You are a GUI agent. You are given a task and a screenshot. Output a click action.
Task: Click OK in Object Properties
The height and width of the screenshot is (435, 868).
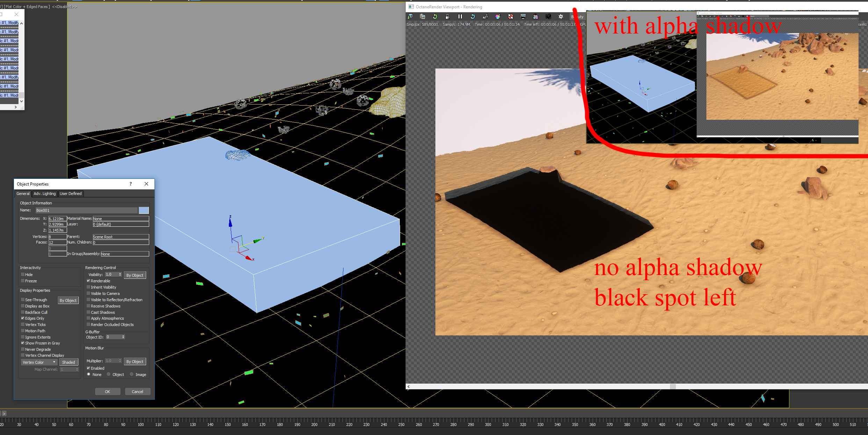coord(107,392)
